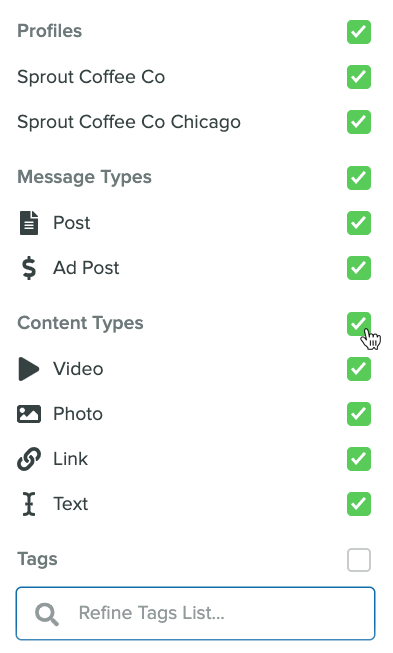The image size is (393, 653).
Task: Click the Photo image icon
Action: coord(29,414)
